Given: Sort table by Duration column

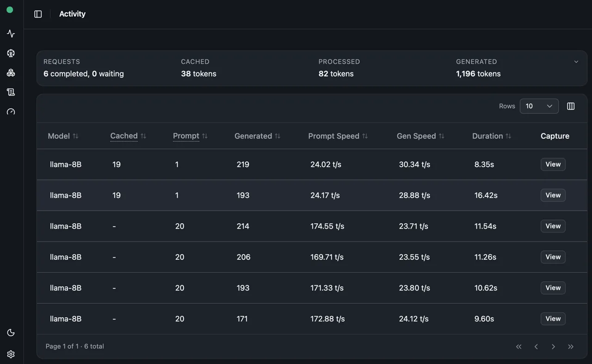Looking at the screenshot, I should coord(492,136).
